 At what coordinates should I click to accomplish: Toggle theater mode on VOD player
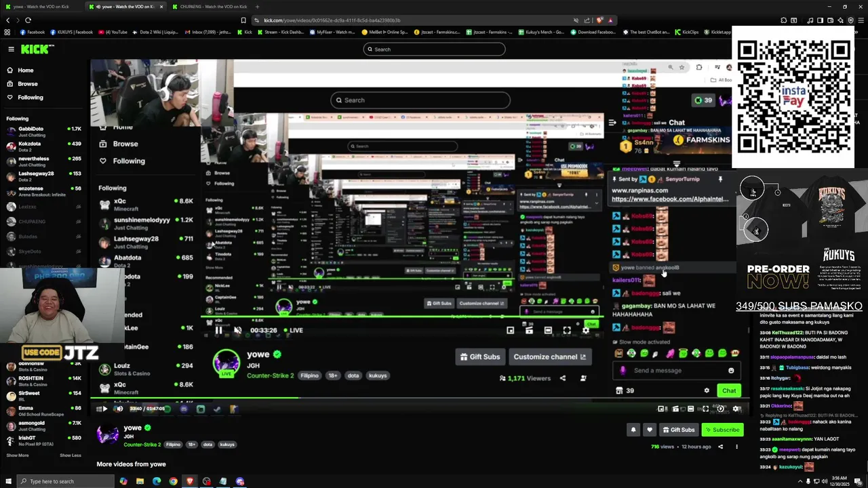690,409
